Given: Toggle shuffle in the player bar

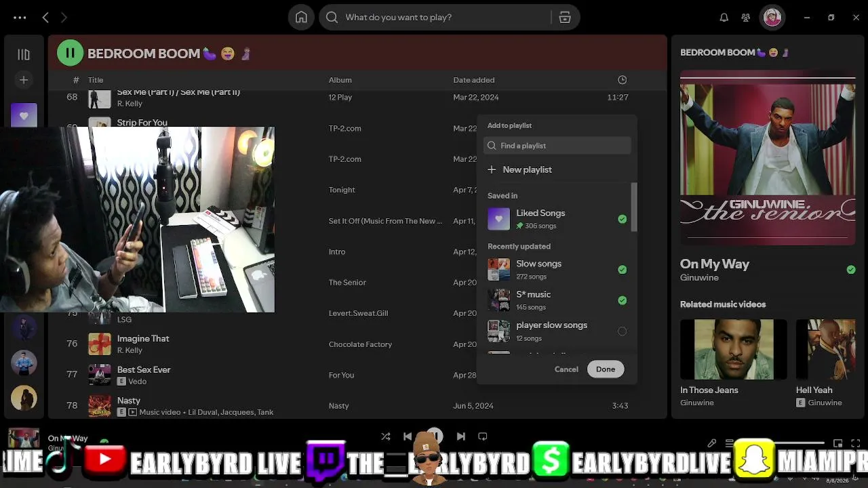Looking at the screenshot, I should 385,436.
